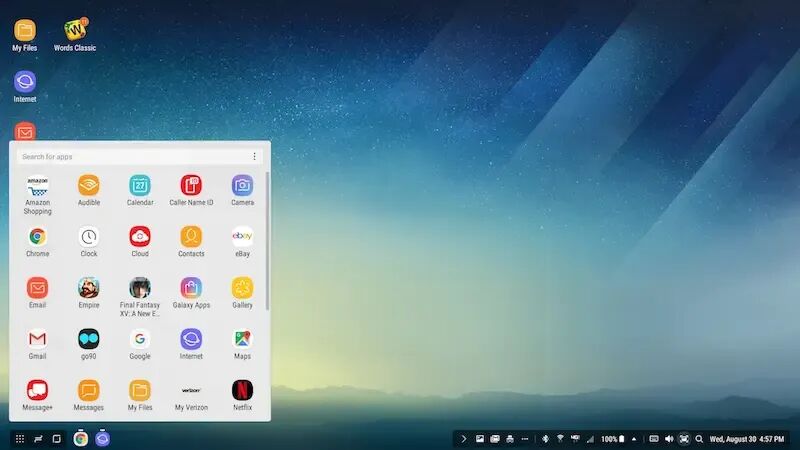
Task: Switch to the running Internet taskbar app
Action: click(103, 438)
